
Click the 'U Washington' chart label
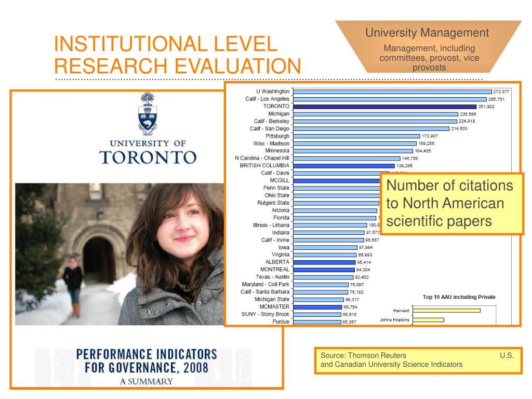point(272,91)
